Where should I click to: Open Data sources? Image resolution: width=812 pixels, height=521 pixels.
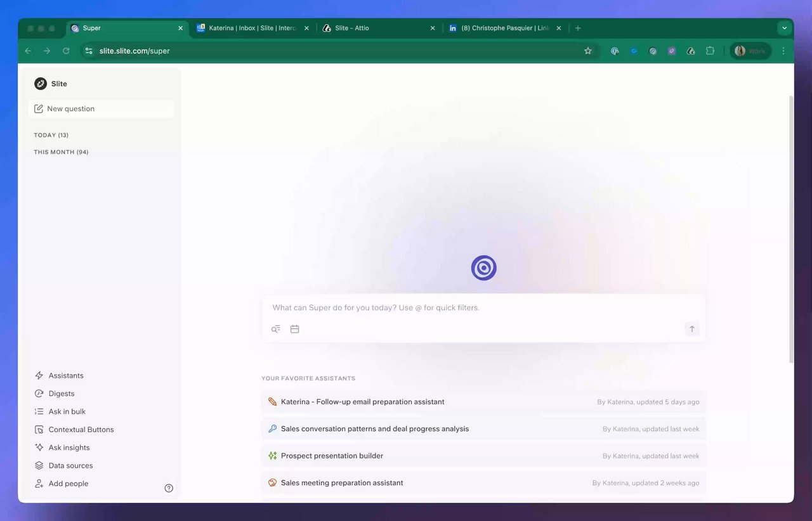pyautogui.click(x=63, y=466)
